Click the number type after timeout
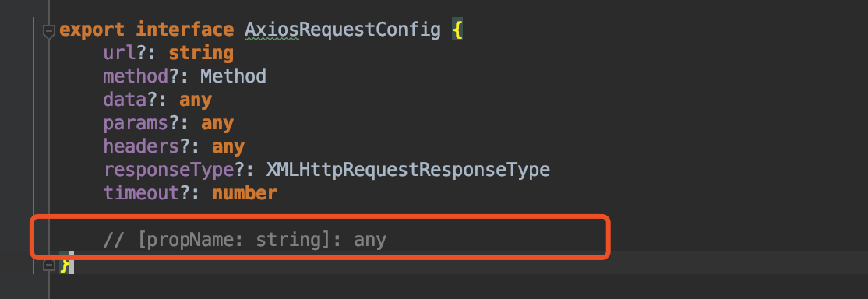868x299 pixels. [245, 193]
